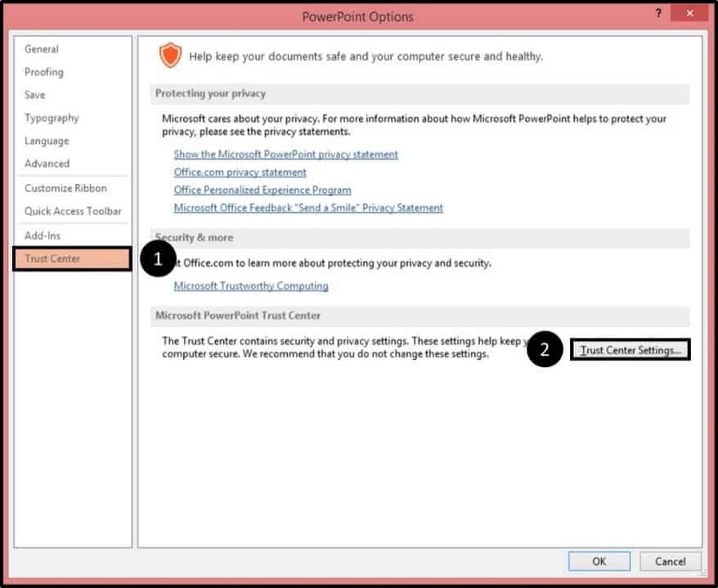Image resolution: width=718 pixels, height=588 pixels.
Task: Open the Office.com privacy statement link
Action: click(x=240, y=173)
